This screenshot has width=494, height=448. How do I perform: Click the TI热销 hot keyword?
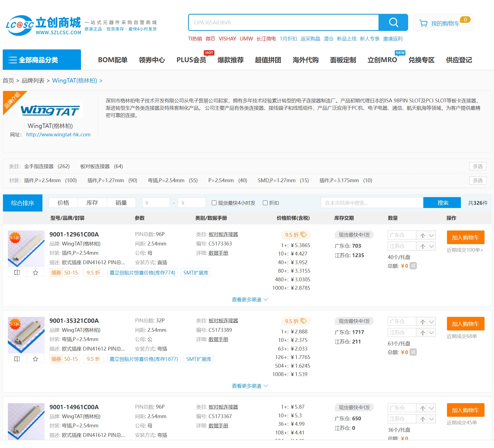tap(195, 39)
